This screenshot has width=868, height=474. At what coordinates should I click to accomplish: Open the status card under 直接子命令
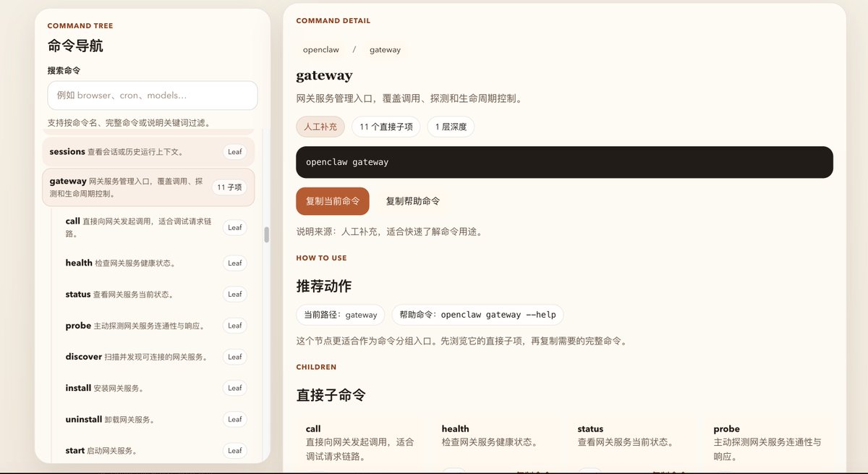pos(632,444)
